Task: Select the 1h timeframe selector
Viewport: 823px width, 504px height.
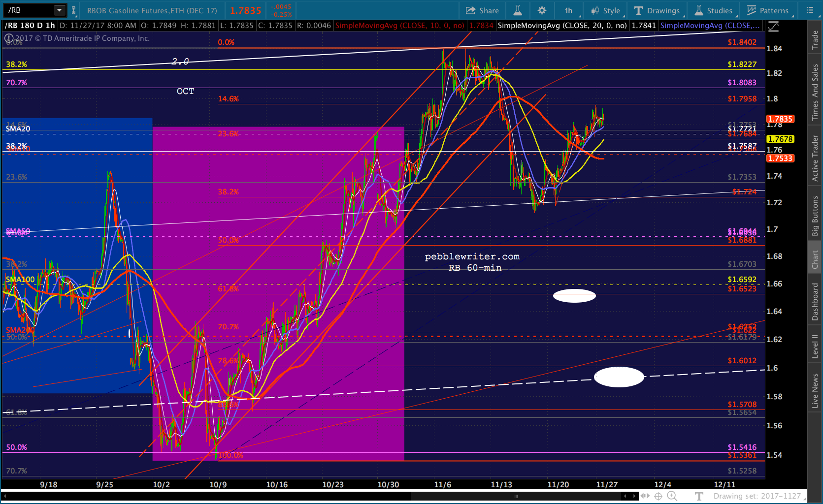Action: 569,10
